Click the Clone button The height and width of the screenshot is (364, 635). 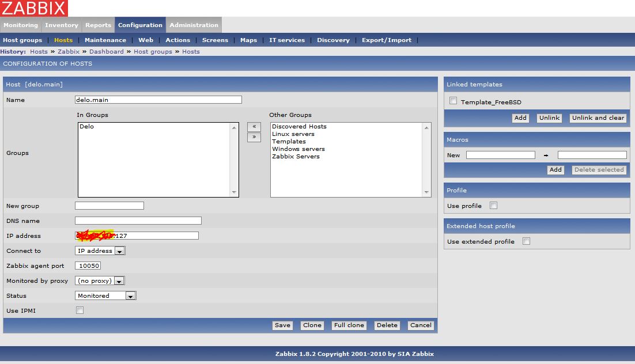(x=312, y=325)
